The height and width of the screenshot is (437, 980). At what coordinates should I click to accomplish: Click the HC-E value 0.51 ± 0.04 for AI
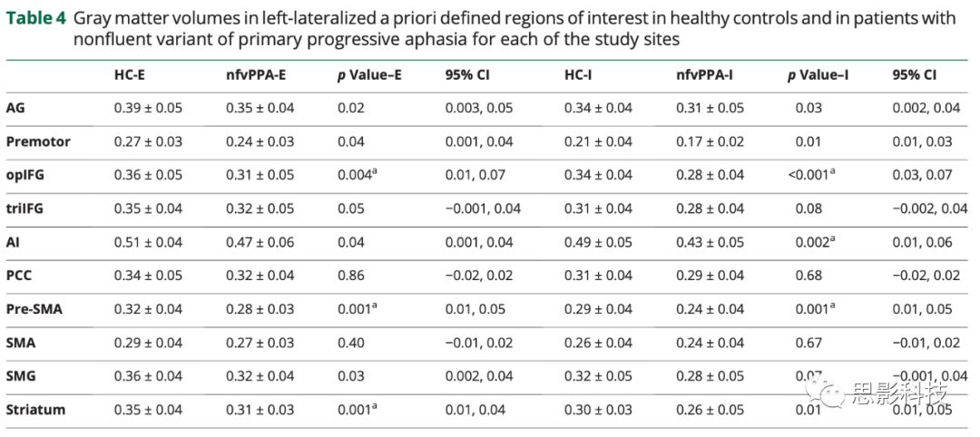[148, 242]
